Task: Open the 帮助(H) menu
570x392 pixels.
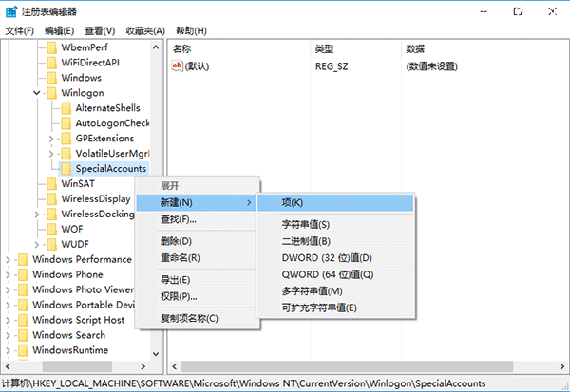Action: click(x=191, y=31)
